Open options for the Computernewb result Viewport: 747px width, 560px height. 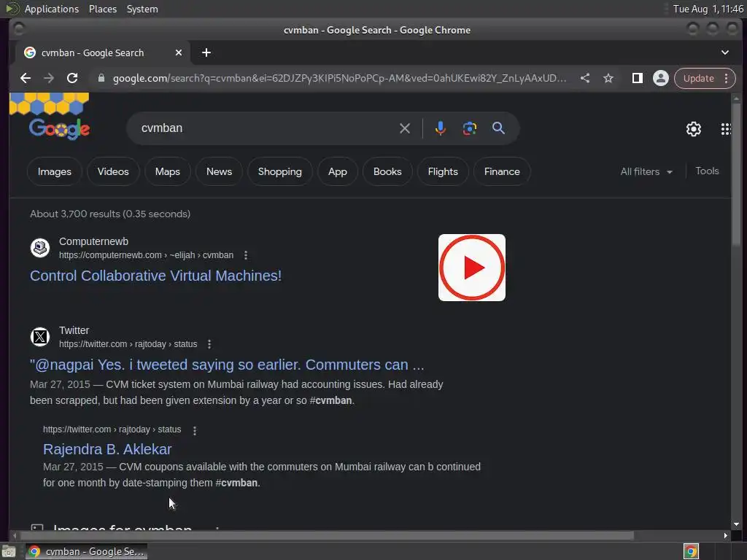click(x=246, y=255)
